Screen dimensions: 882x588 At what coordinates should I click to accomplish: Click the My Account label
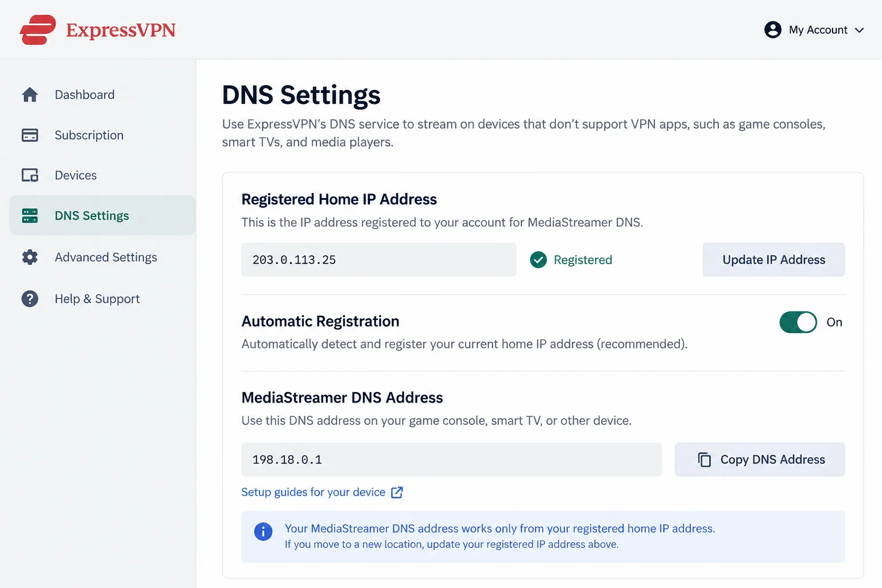818,30
